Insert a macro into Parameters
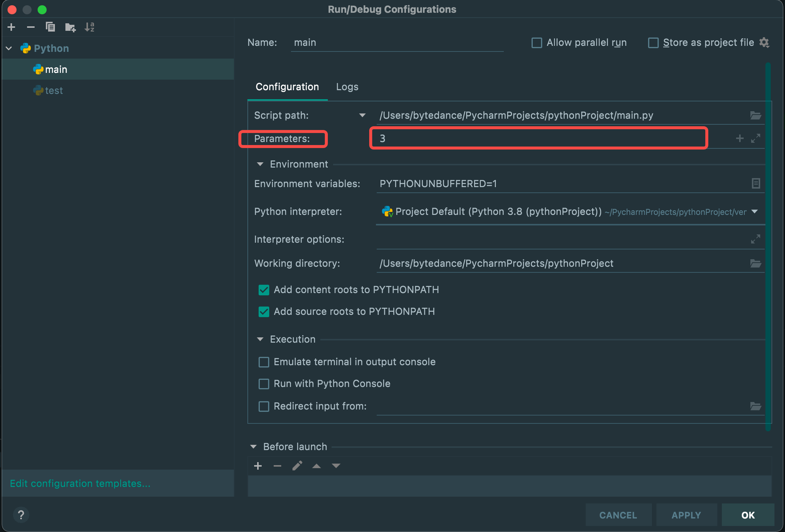This screenshot has width=785, height=532. click(x=740, y=138)
